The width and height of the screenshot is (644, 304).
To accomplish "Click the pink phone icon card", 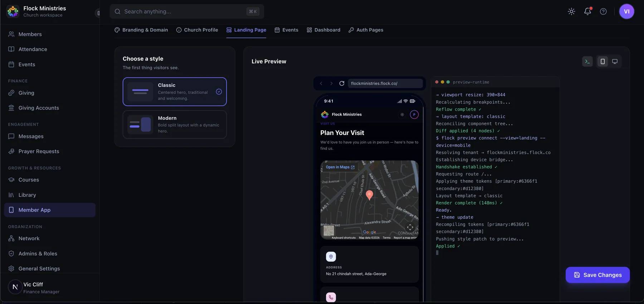I will coord(331,297).
